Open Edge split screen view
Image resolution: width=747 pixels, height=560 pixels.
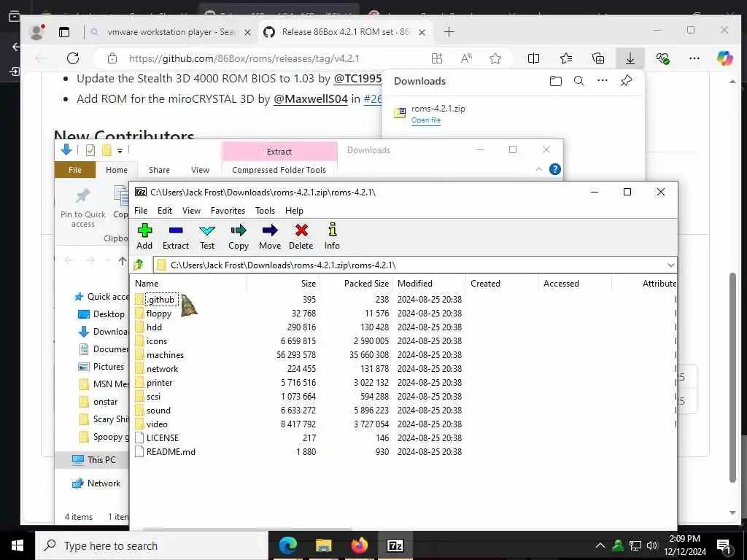pos(533,58)
